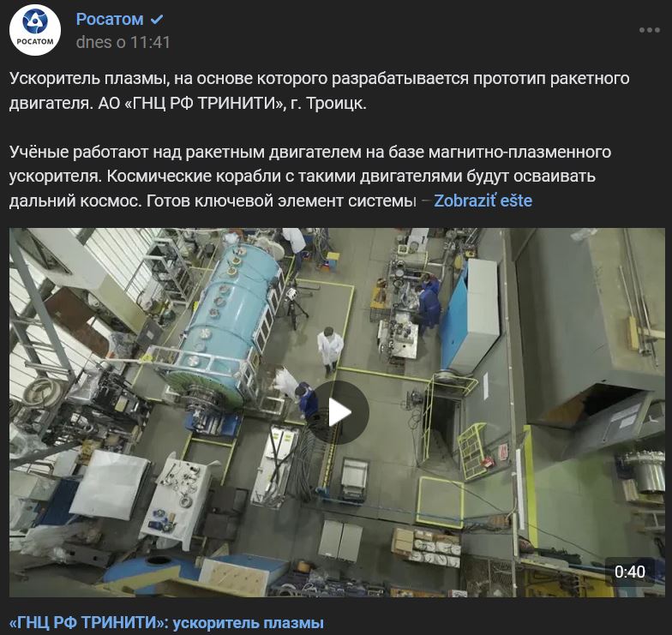The width and height of the screenshot is (672, 635).
Task: Click the blue verified checkmark badge
Action: point(156,19)
